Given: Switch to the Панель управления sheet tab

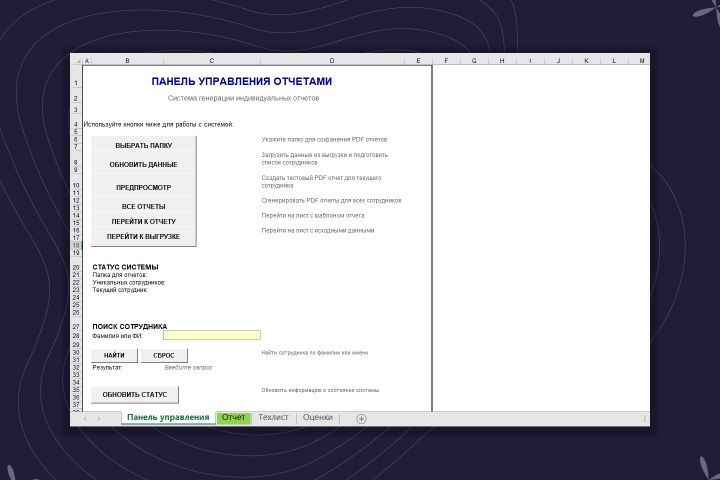Looking at the screenshot, I should [x=168, y=418].
